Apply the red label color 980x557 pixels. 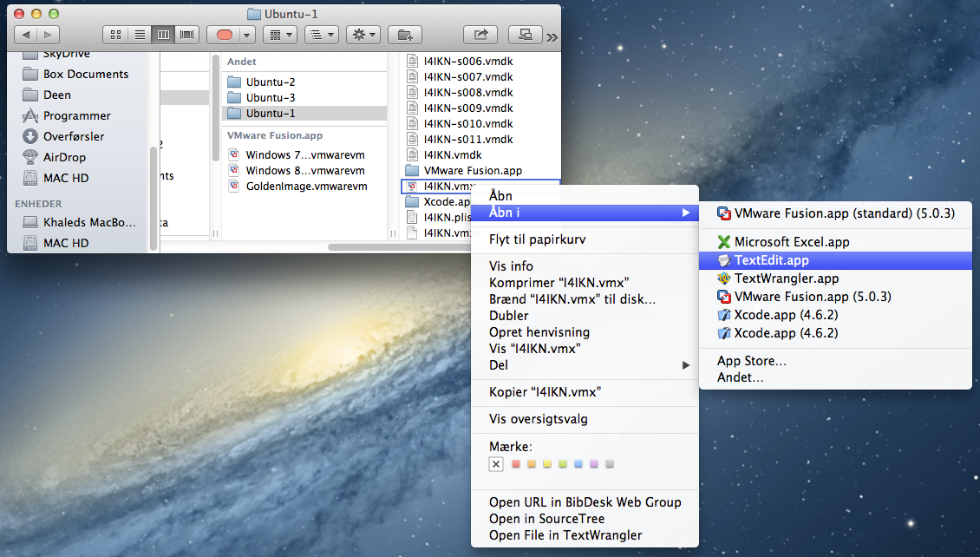click(x=516, y=464)
